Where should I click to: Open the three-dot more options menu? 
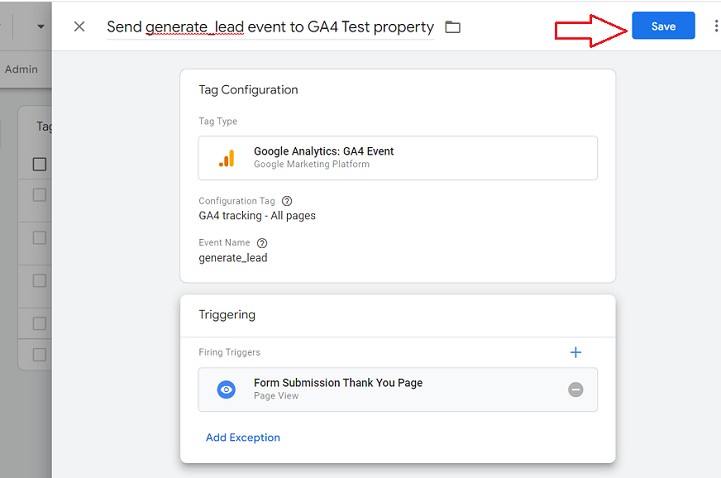(716, 27)
